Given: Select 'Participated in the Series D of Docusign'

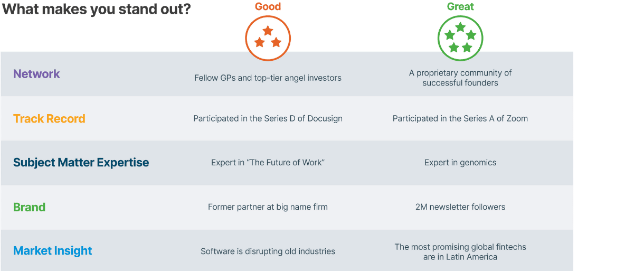Looking at the screenshot, I should point(268,118).
